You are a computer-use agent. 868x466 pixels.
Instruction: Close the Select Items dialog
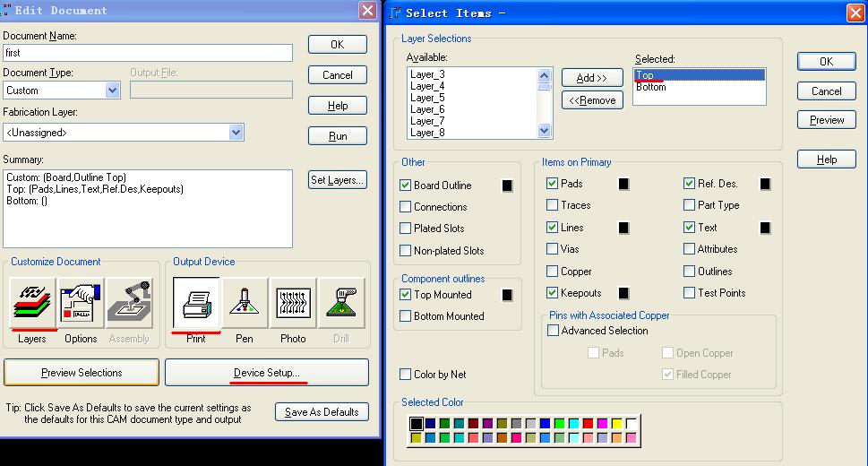point(855,13)
